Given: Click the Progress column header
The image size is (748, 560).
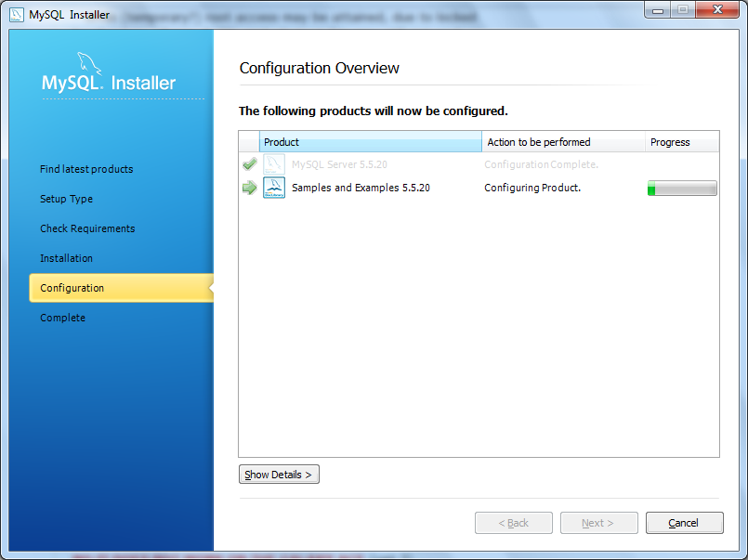Looking at the screenshot, I should point(682,142).
